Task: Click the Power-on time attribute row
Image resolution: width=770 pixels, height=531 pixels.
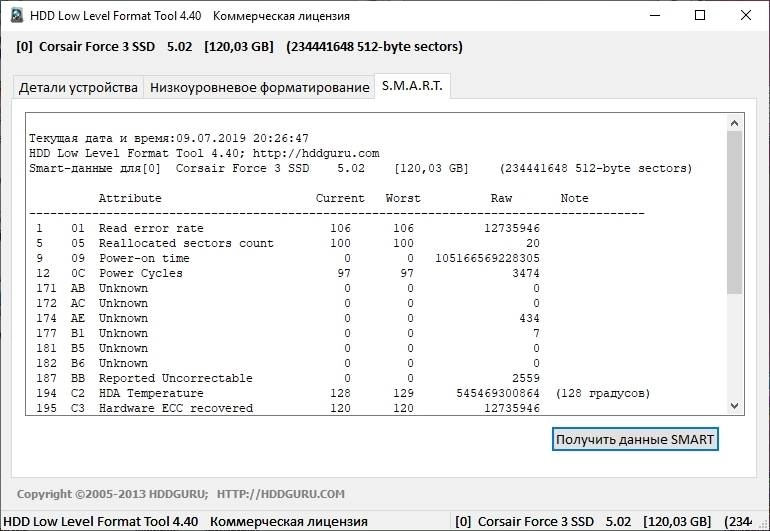Action: tap(288, 258)
